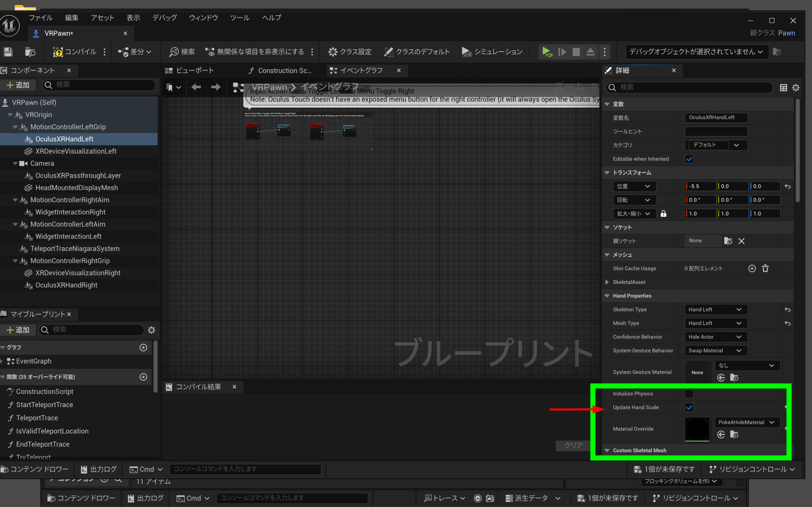Add element to Skin Cache Usage

tap(752, 268)
